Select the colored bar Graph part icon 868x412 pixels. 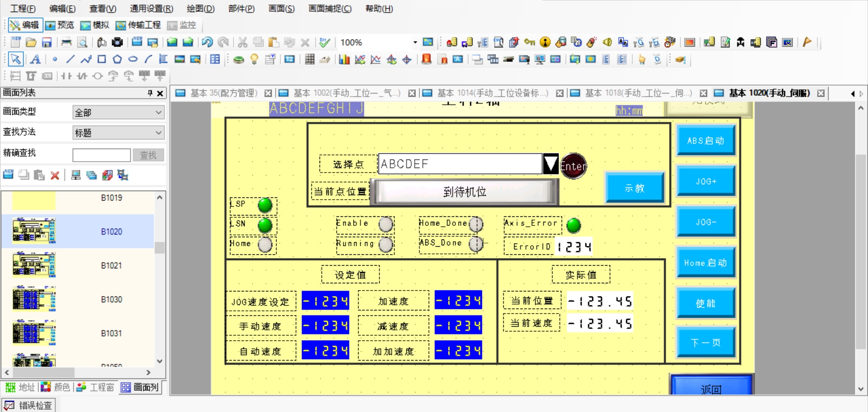point(344,59)
